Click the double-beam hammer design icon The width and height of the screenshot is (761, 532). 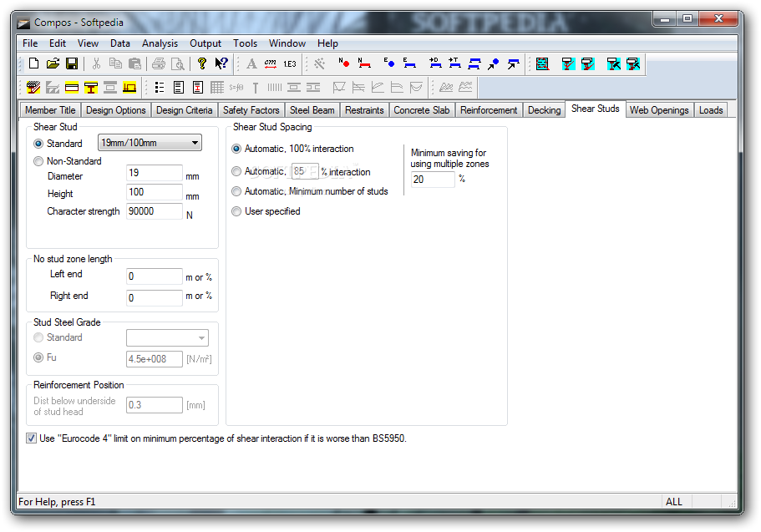pos(633,63)
